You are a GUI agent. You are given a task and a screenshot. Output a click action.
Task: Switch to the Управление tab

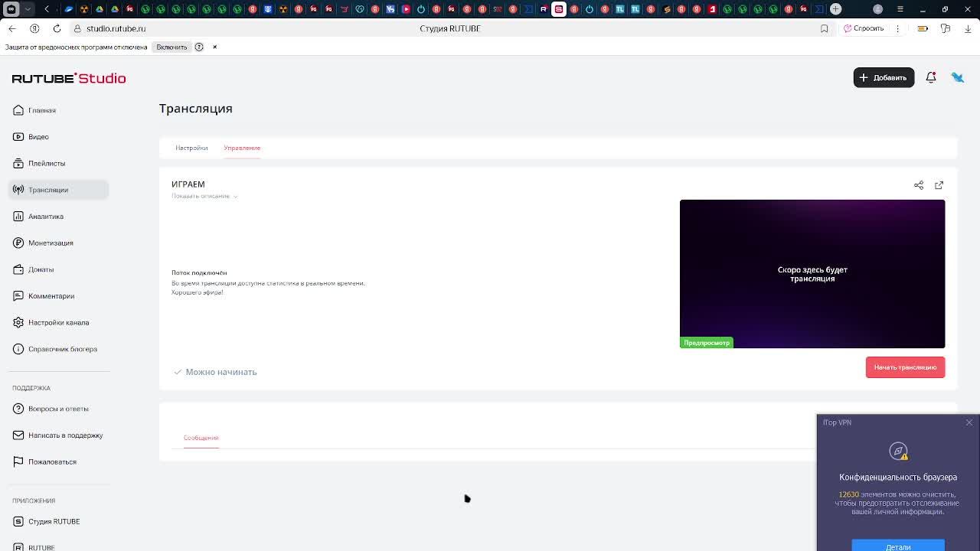click(242, 148)
